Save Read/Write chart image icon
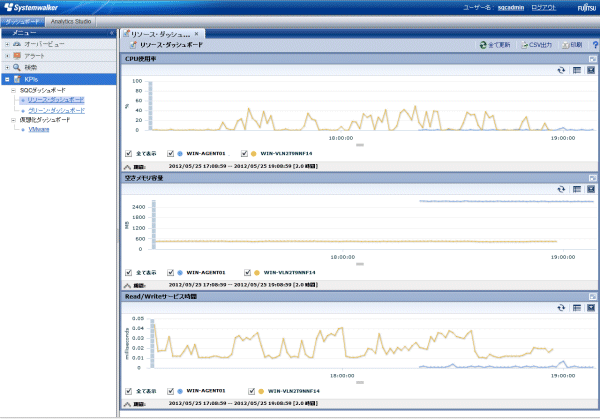600x419 pixels. [591, 308]
